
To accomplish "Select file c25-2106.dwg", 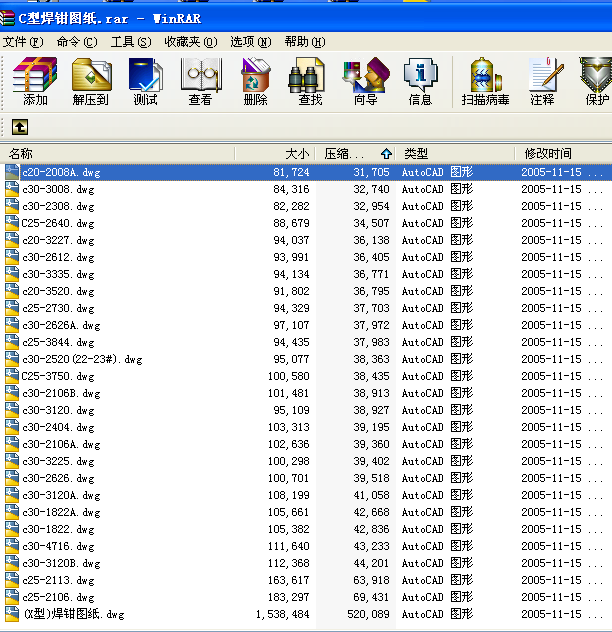I will 58,597.
